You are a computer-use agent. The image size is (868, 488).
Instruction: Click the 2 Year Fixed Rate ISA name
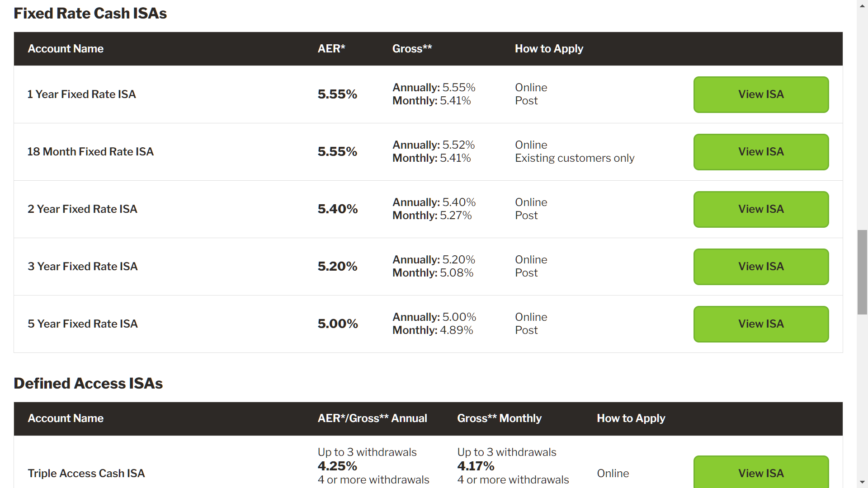pos(82,209)
